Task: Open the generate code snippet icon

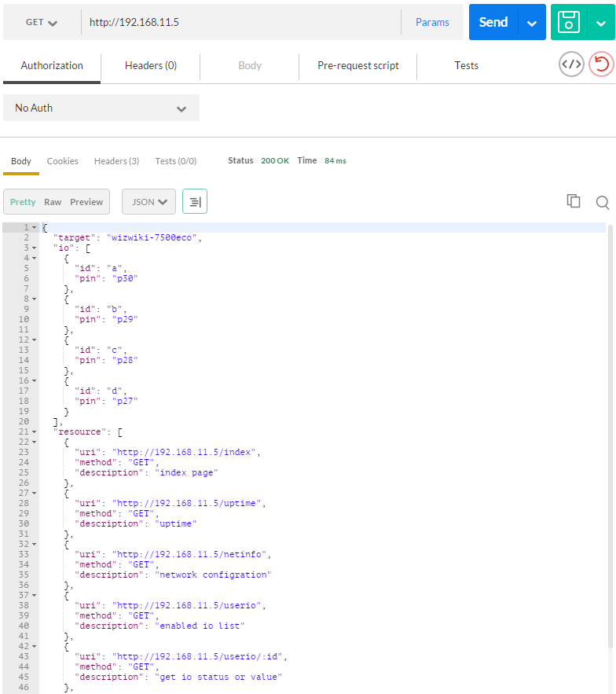Action: coord(571,64)
